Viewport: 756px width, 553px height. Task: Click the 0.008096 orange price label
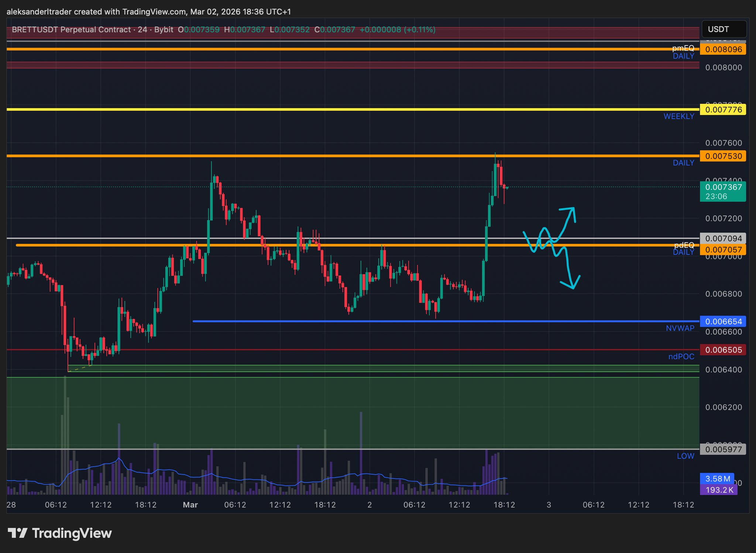tap(723, 50)
